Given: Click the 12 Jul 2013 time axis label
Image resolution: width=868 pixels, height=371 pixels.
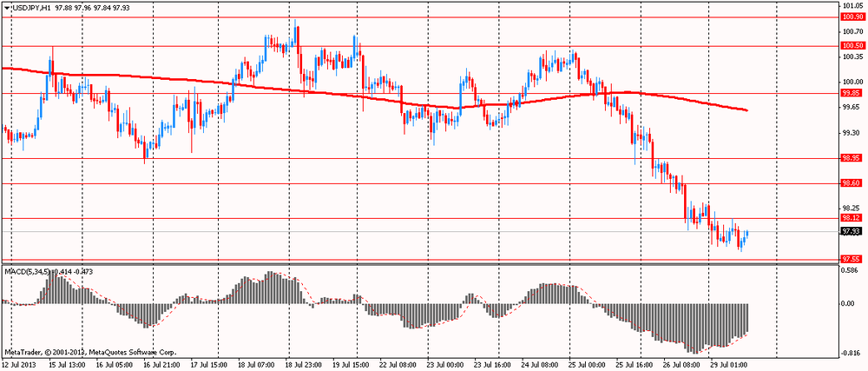Looking at the screenshot, I should 18,366.
